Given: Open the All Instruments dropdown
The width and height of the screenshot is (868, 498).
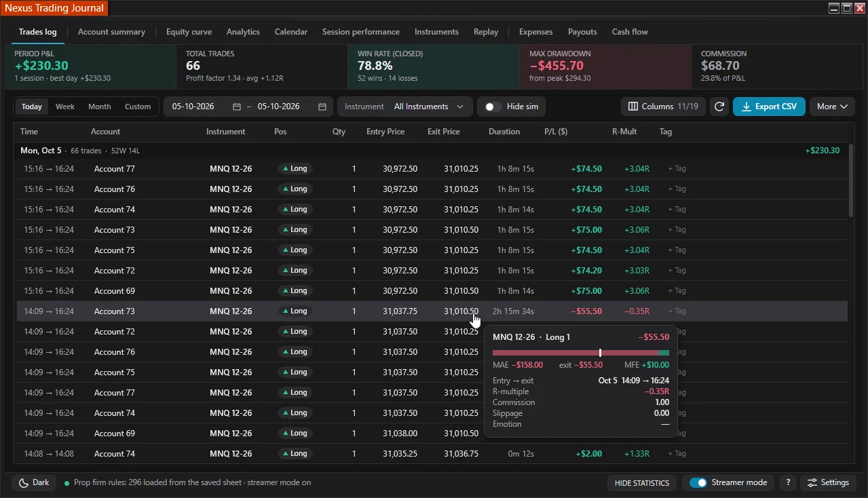Looking at the screenshot, I should 430,107.
